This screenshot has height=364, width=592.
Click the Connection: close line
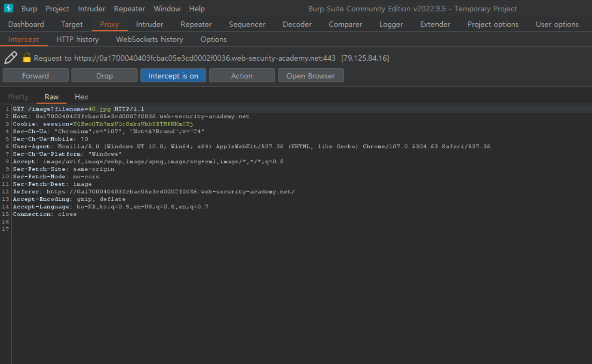[x=45, y=214]
